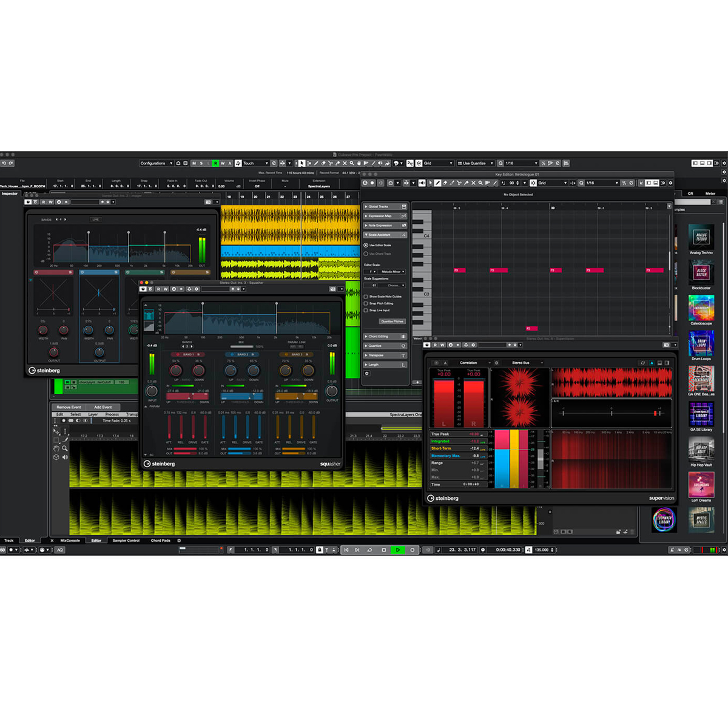728x728 pixels.
Task: Toggle global Write (W) automation in the project toolbar
Action: click(223, 163)
